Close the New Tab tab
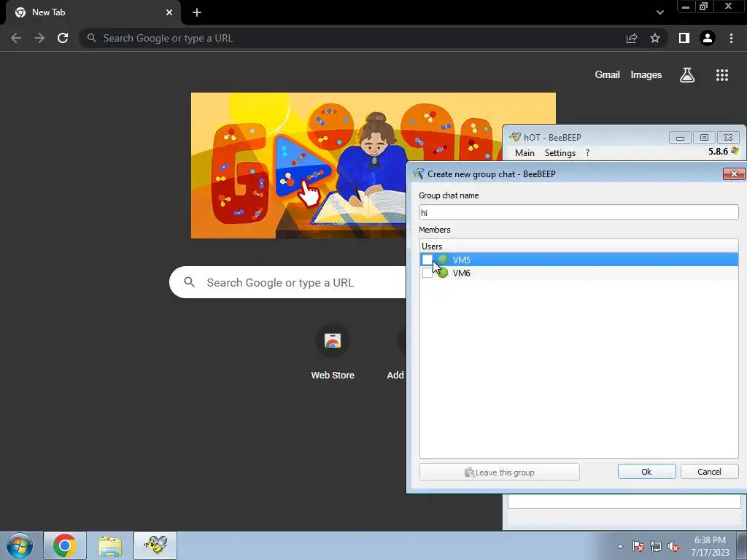 tap(169, 12)
